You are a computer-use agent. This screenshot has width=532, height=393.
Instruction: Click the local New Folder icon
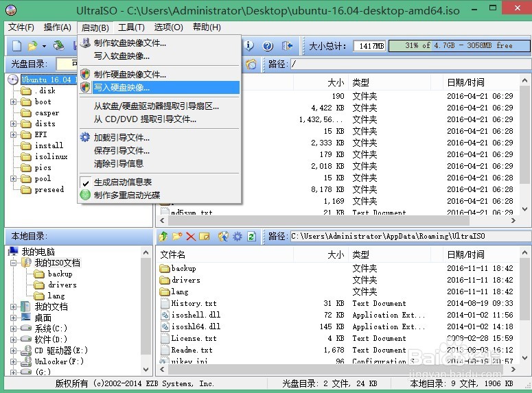pos(177,236)
